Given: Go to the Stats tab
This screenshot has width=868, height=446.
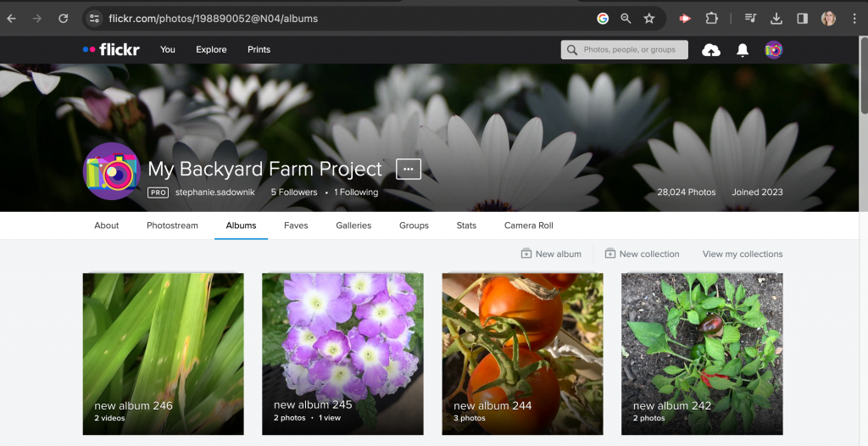Looking at the screenshot, I should tap(466, 226).
